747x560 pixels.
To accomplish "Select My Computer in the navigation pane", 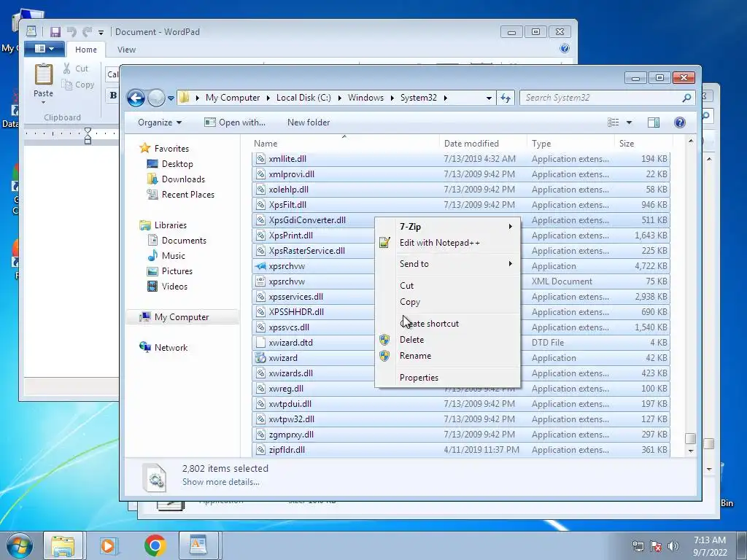I will [x=182, y=317].
